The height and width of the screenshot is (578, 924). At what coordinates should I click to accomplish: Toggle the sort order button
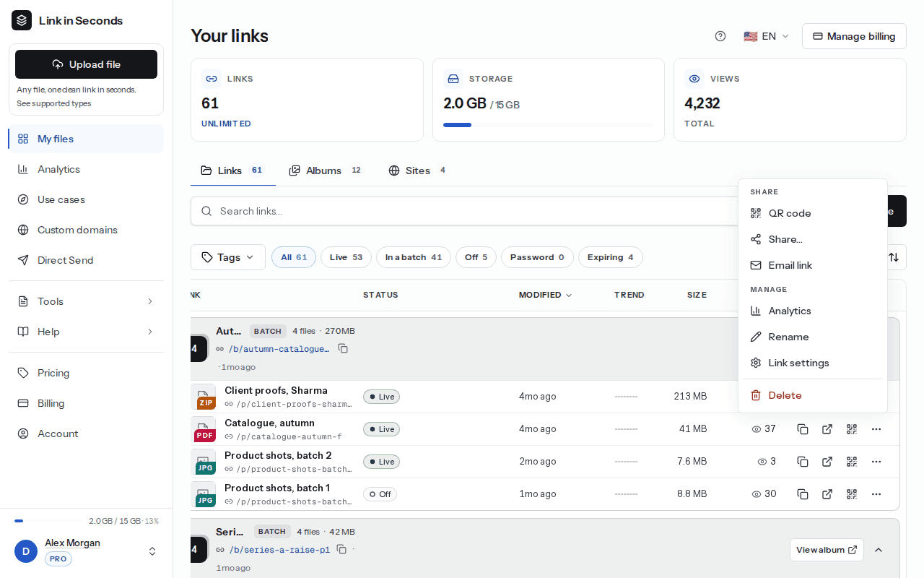coord(894,257)
